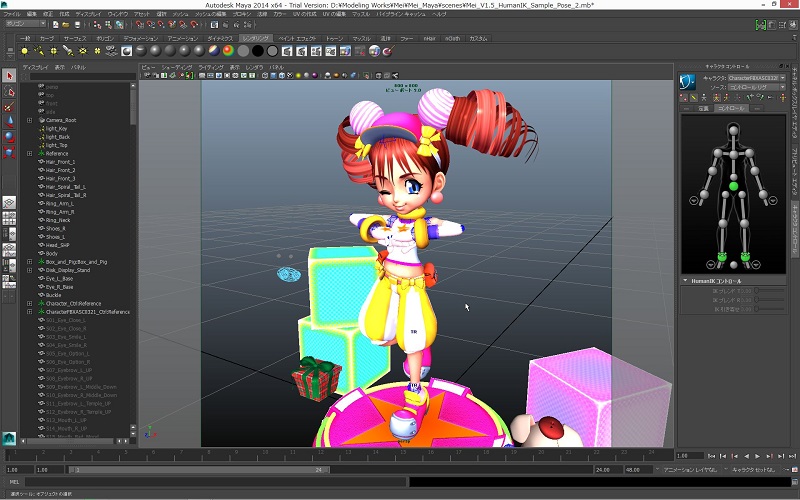Expand the CharacterFBXASC032I_Ctrl:Reference node

(x=30, y=312)
